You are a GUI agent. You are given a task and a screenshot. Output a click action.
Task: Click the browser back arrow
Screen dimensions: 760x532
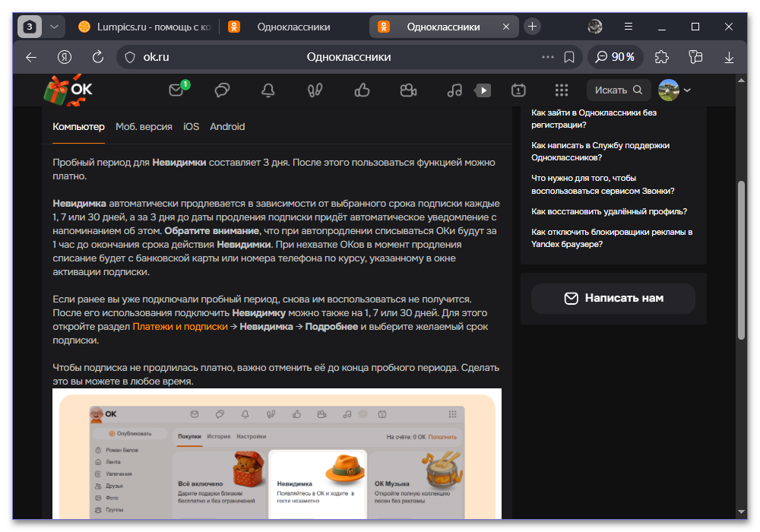tap(31, 57)
